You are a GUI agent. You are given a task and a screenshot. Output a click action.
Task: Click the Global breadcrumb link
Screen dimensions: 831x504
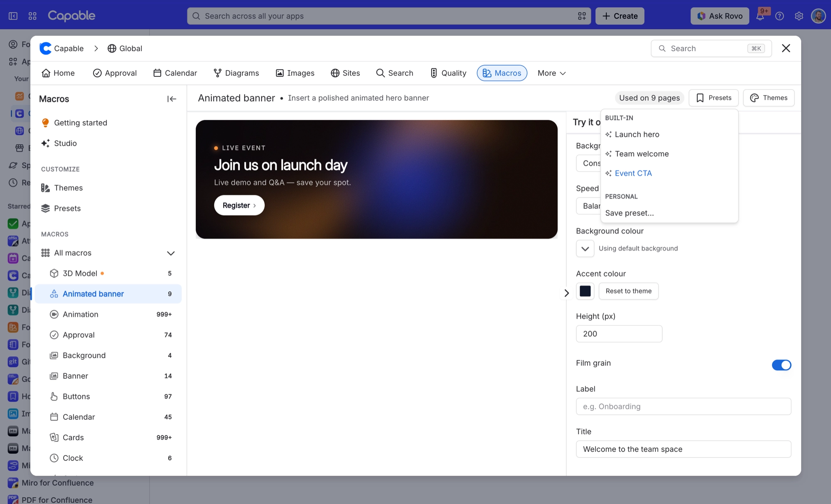[x=125, y=49]
